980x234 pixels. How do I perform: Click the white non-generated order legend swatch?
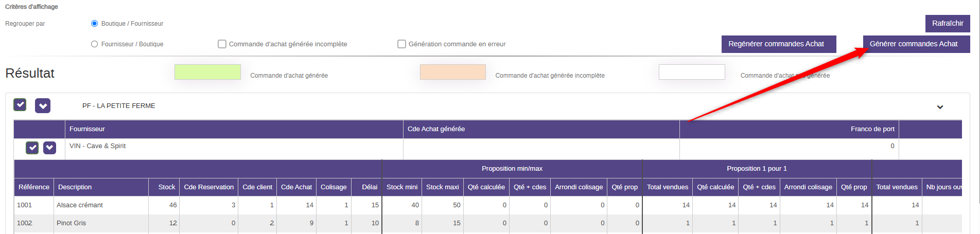pyautogui.click(x=691, y=72)
